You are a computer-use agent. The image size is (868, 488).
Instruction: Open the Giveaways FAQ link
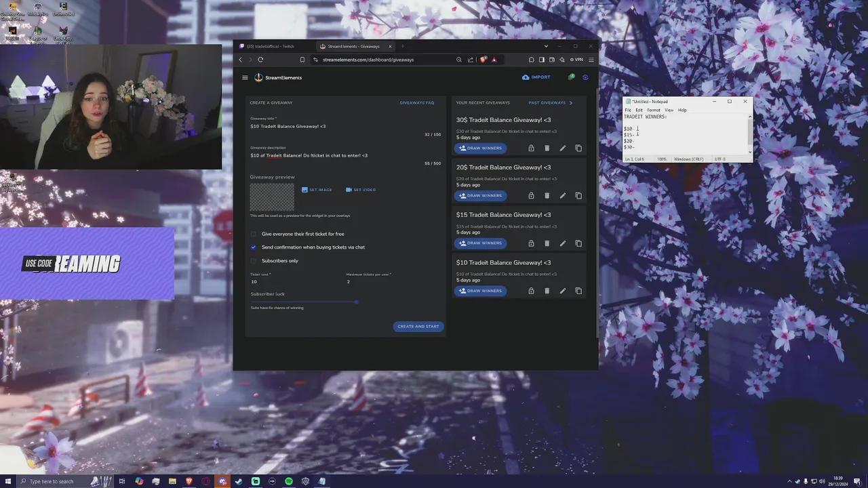pyautogui.click(x=416, y=102)
